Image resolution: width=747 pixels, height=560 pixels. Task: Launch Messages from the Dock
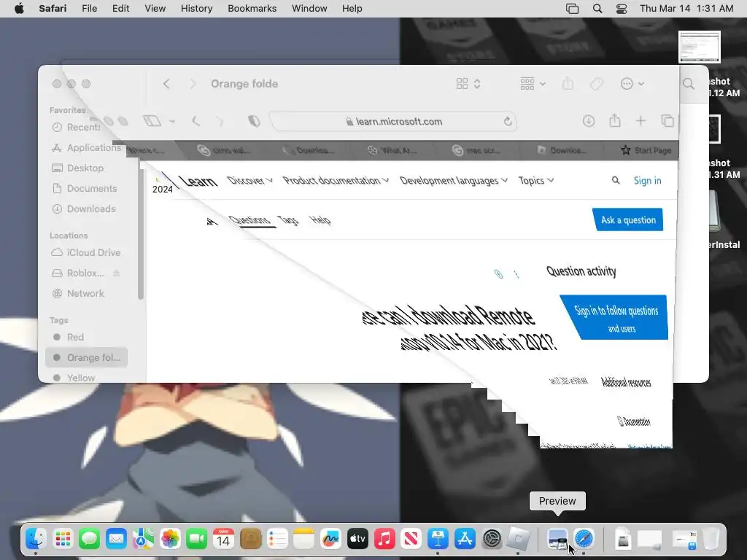[x=89, y=539]
